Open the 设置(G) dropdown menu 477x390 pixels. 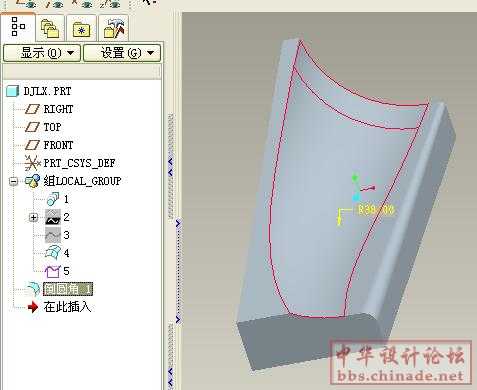coord(122,53)
